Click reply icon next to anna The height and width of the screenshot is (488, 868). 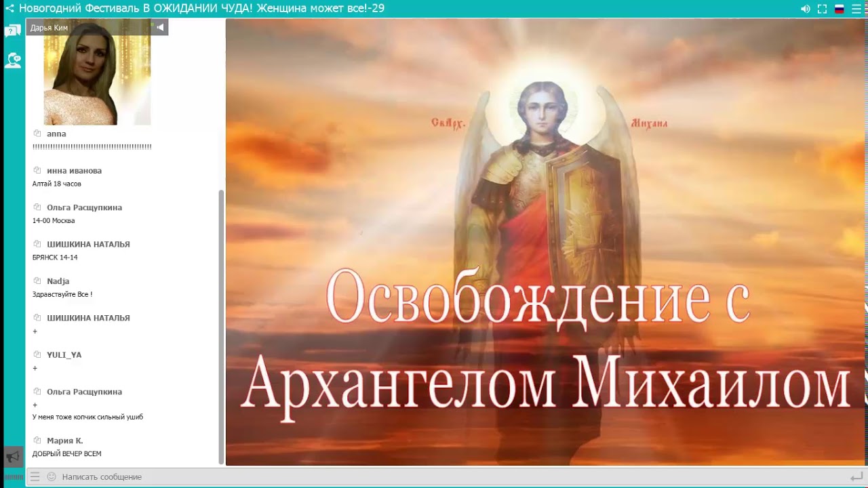click(37, 134)
